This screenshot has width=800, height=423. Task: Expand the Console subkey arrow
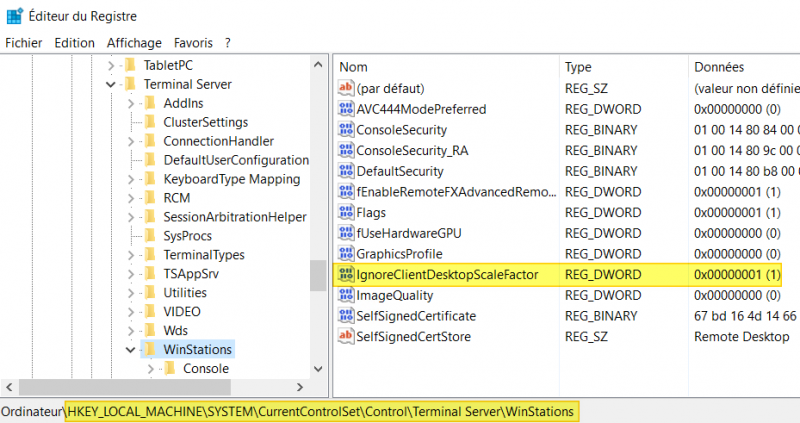point(151,369)
